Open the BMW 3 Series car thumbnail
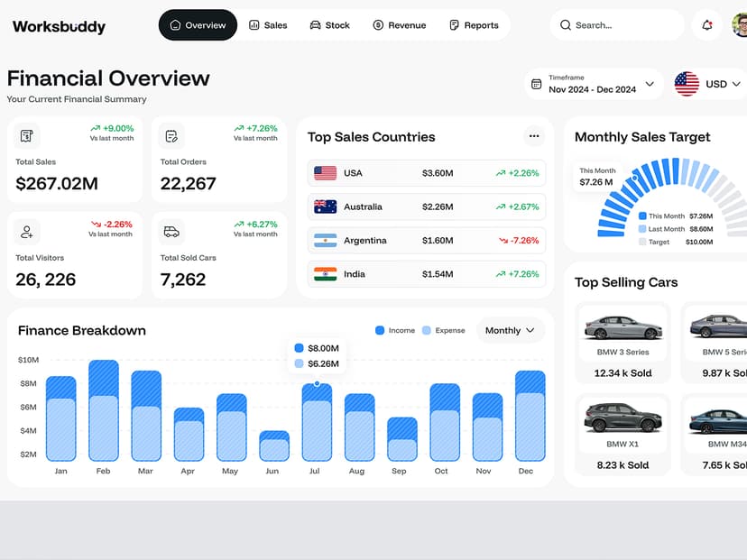747x560 pixels. pos(623,327)
